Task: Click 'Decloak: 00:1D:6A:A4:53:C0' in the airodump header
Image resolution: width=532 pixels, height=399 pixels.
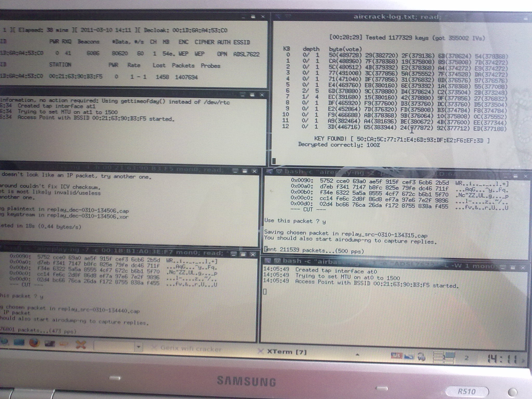Action: 185,30
